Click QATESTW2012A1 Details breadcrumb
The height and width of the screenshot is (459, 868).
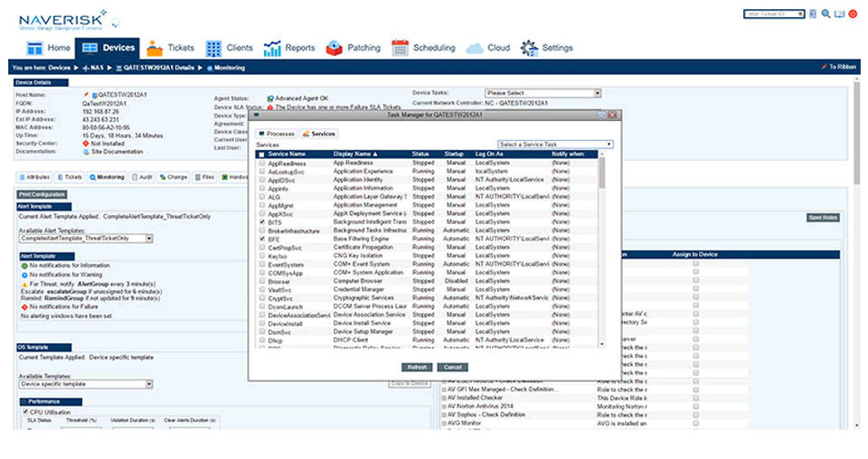(155, 68)
